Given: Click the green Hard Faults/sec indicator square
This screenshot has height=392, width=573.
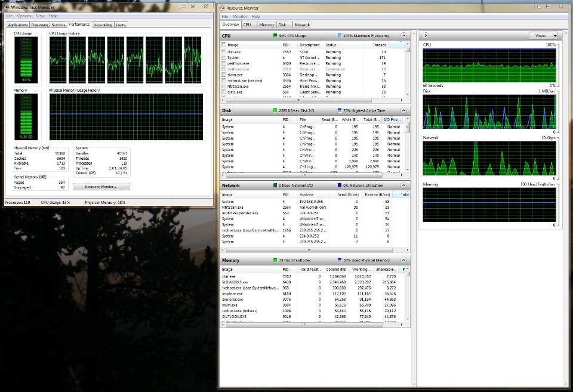Looking at the screenshot, I should pyautogui.click(x=275, y=260).
